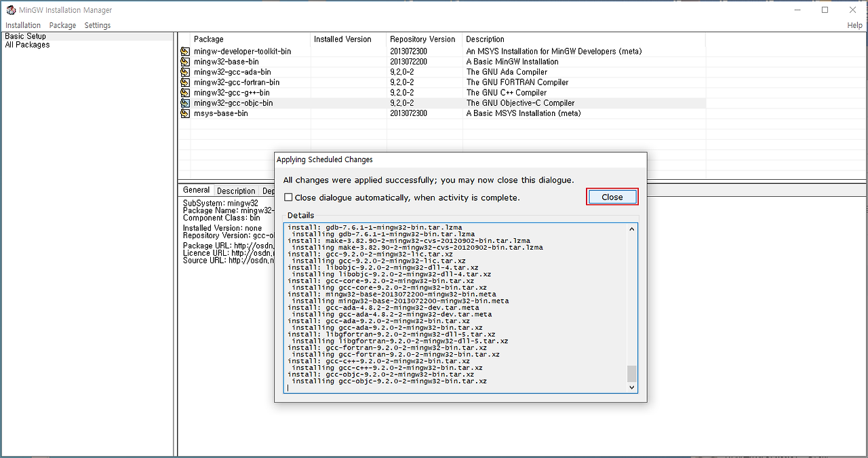Click the 'SubSystem: mingw32' line
Viewport: 868px width, 458px height.
[220, 203]
